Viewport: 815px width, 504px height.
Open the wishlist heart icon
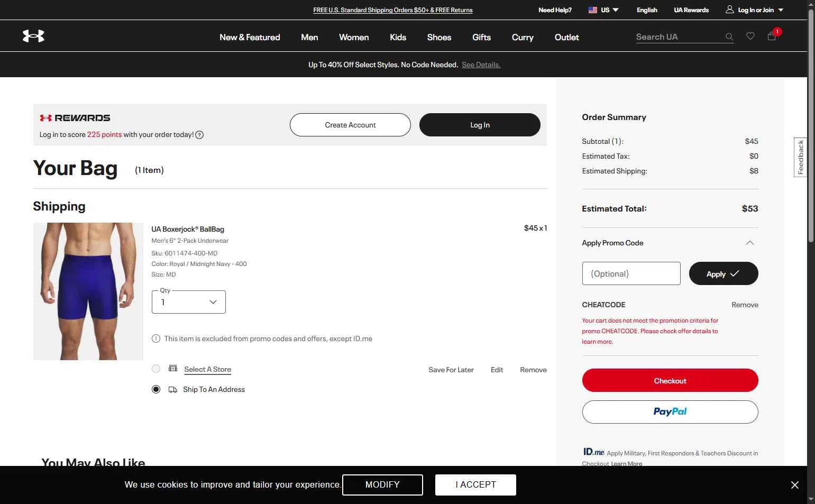tap(750, 36)
